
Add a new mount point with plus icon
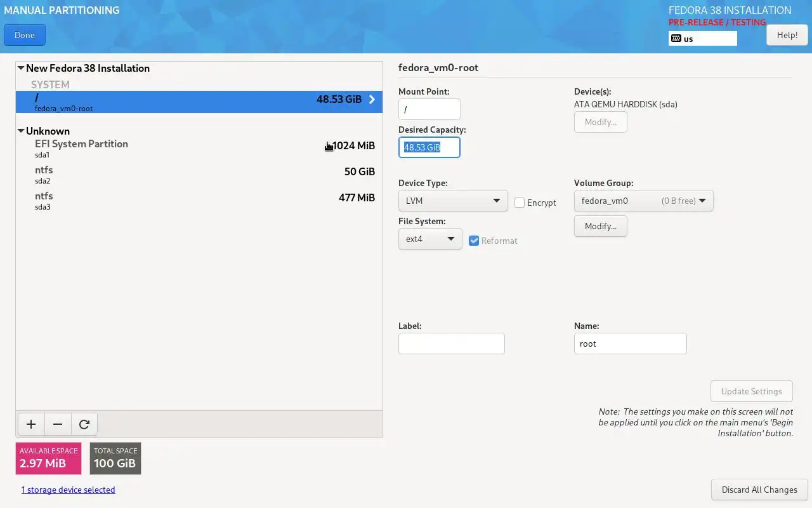coord(31,424)
